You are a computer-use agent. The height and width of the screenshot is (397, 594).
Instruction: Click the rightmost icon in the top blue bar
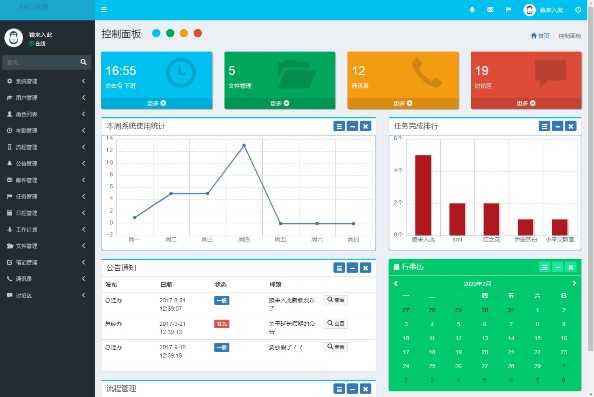[578, 10]
